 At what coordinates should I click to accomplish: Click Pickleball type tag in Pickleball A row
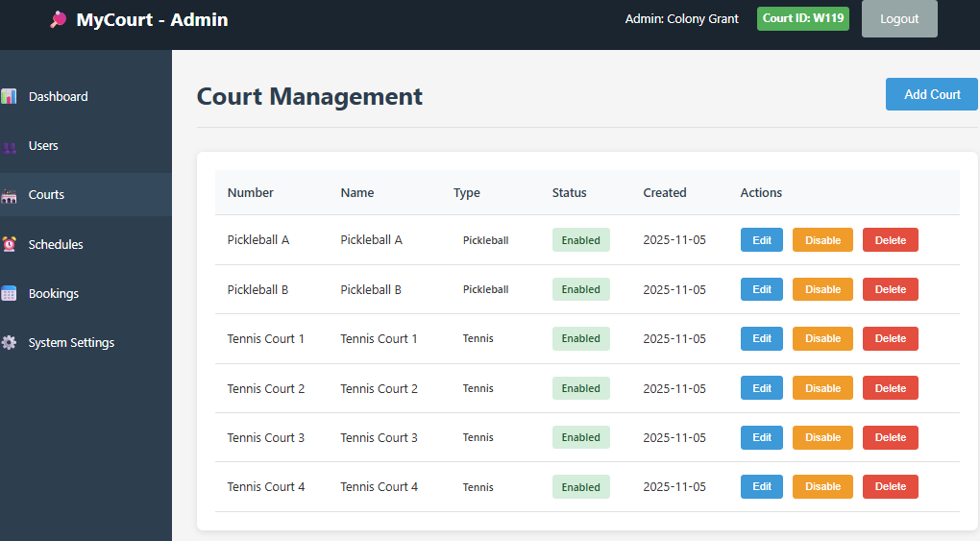485,240
